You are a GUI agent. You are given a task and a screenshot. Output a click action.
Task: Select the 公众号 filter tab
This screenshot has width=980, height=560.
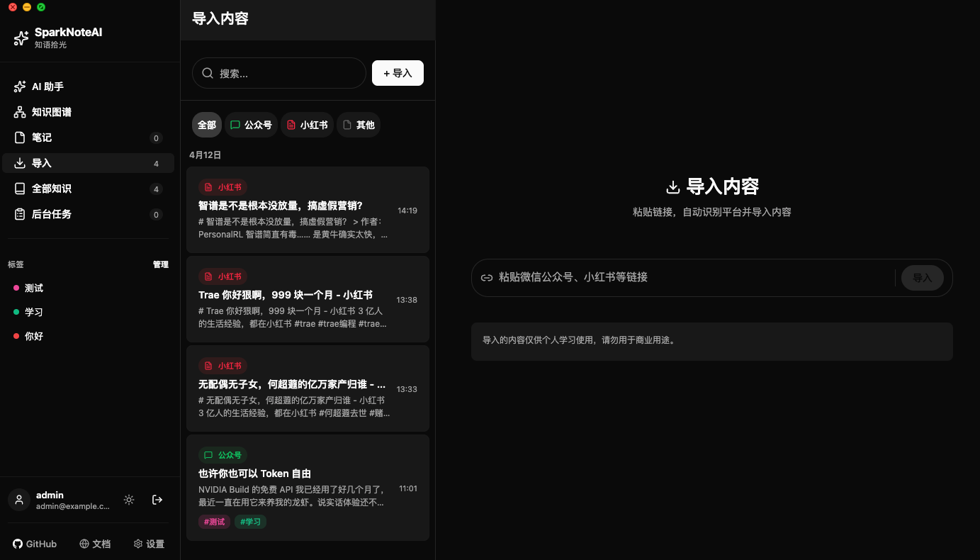point(250,124)
